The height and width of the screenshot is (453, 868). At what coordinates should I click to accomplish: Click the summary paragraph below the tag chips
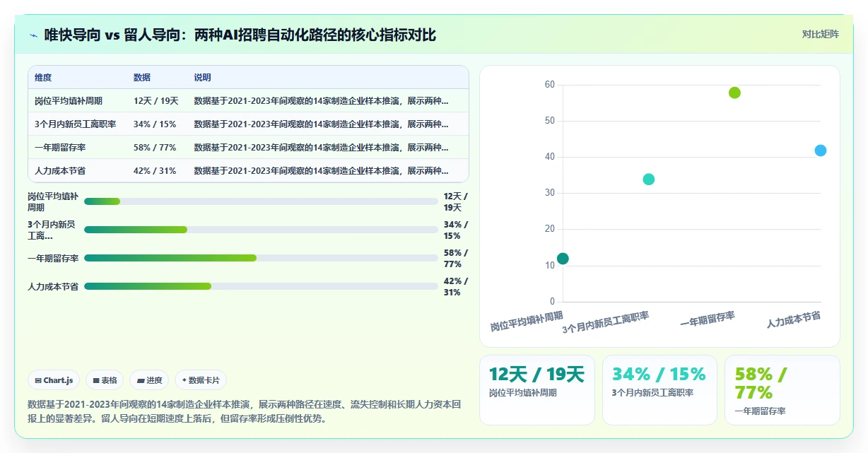click(245, 411)
